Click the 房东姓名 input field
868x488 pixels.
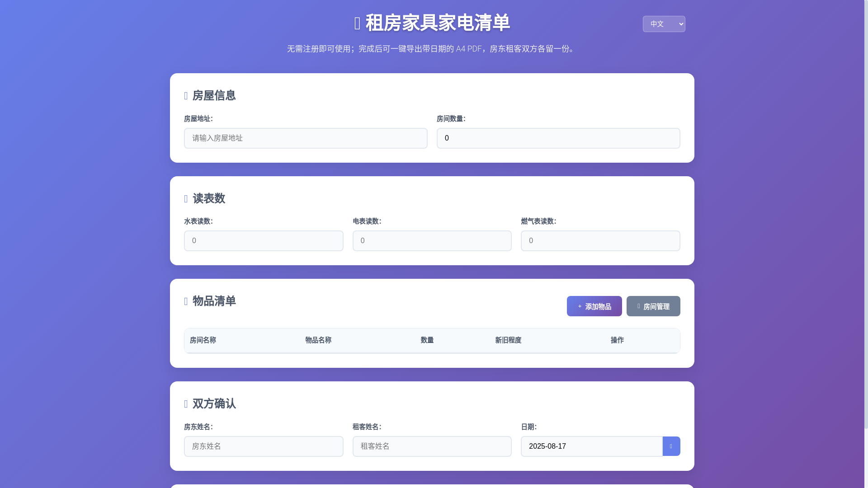point(264,446)
